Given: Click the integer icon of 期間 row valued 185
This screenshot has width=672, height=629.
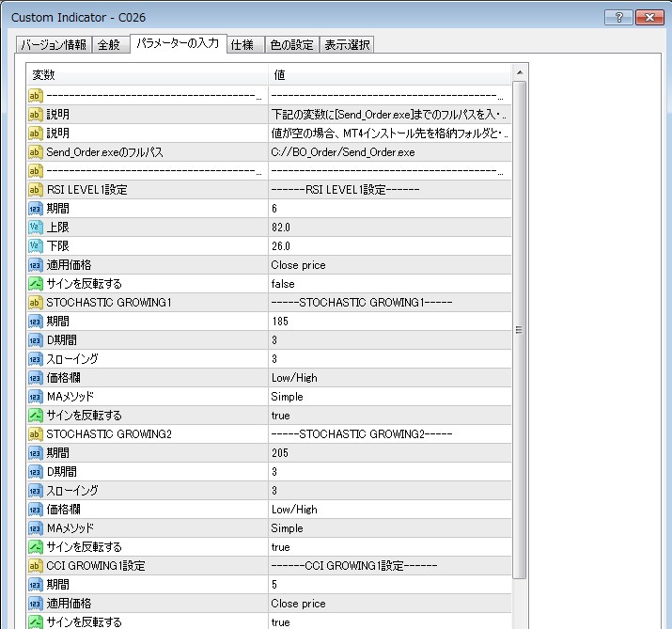Looking at the screenshot, I should 36,322.
